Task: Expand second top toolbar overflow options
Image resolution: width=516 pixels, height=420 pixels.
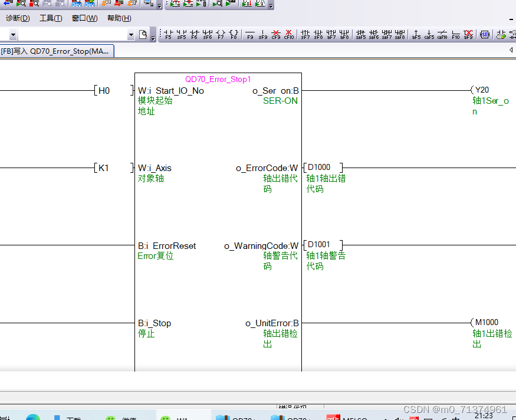Action: pos(271,5)
